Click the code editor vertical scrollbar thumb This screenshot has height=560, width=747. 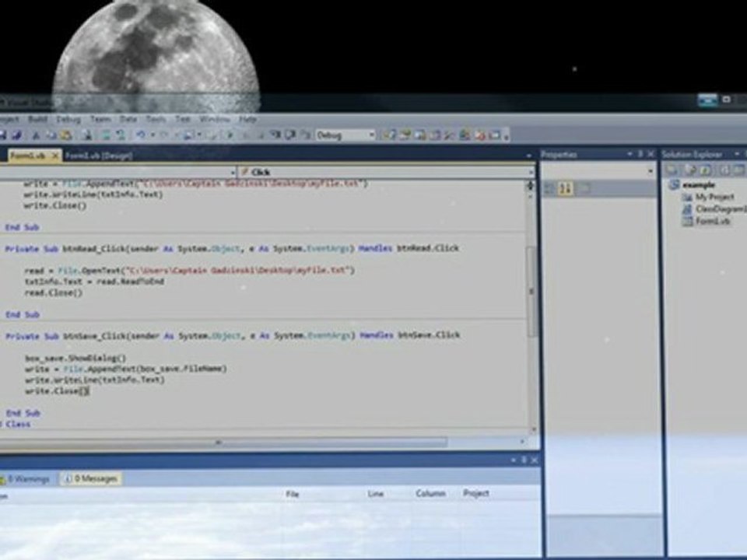point(531,292)
